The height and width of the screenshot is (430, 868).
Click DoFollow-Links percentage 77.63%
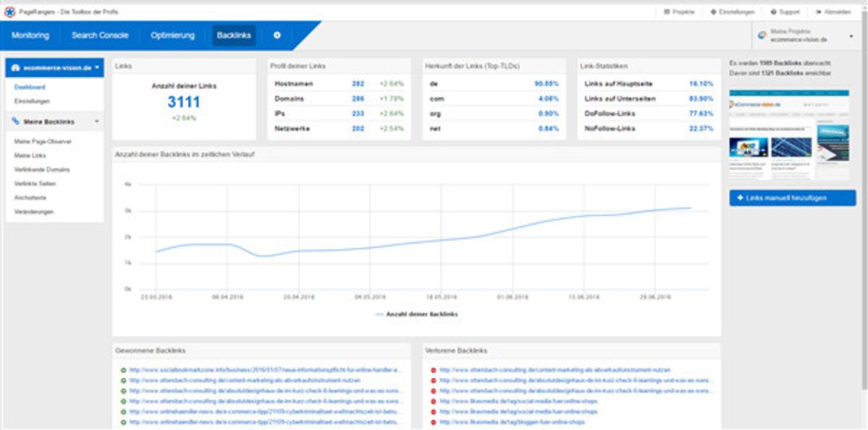[x=702, y=113]
